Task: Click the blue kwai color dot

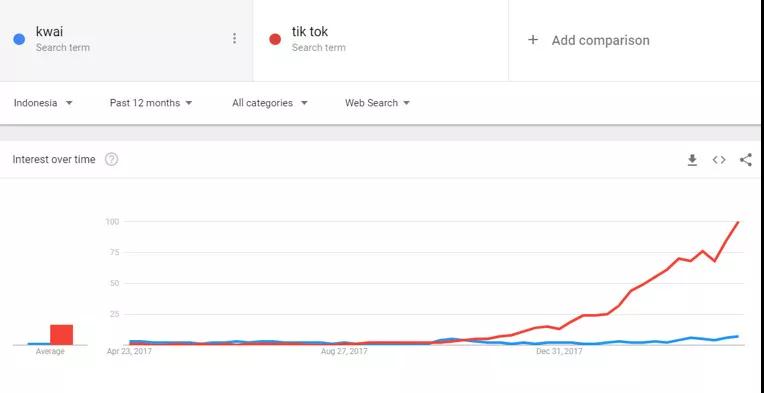Action: pyautogui.click(x=19, y=39)
